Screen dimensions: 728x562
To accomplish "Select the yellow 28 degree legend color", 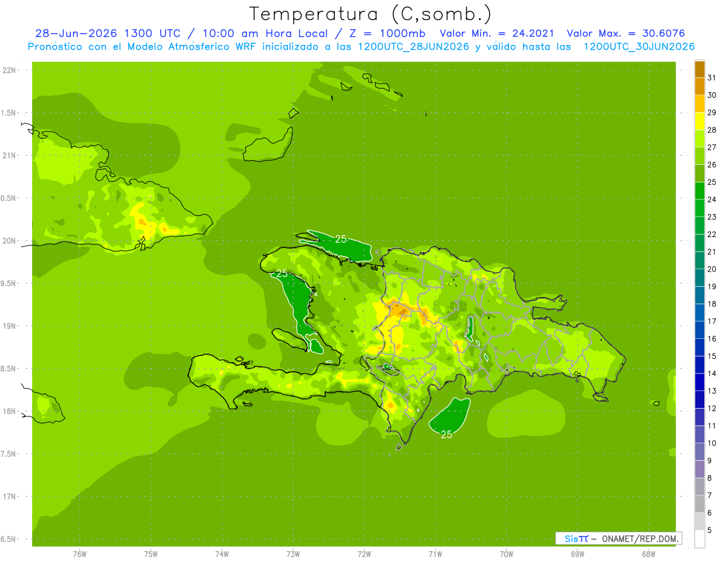I will (x=699, y=121).
